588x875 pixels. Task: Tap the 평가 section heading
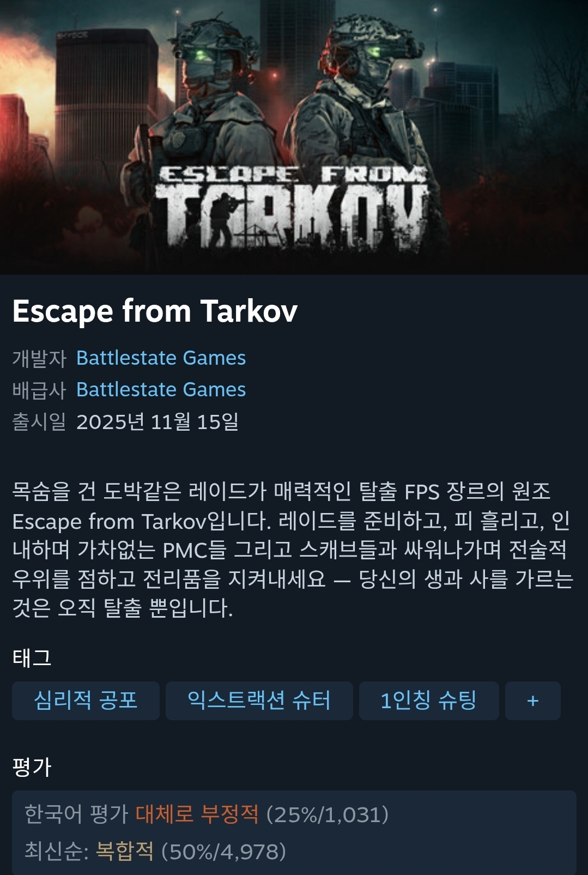[32, 767]
